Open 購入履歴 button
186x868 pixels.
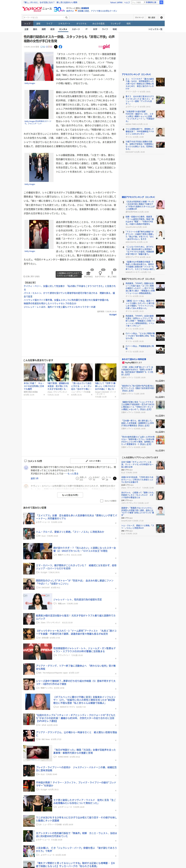coord(152,18)
